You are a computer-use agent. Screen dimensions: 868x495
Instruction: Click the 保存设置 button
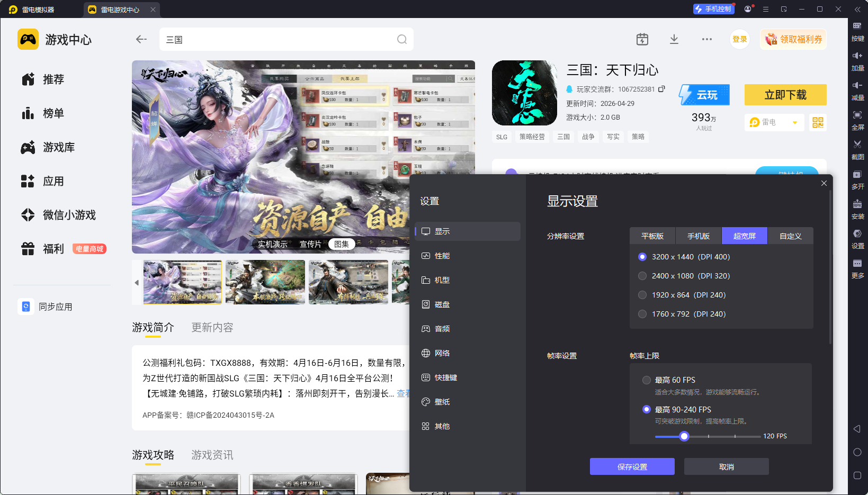[632, 466]
